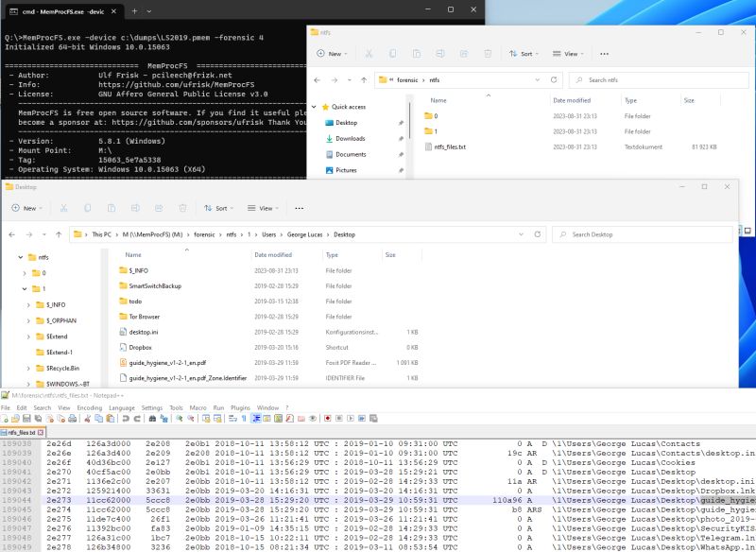The width and height of the screenshot is (756, 552).
Task: Click the Undo arrow icon in Notepad++ toolbar
Action: [x=127, y=423]
